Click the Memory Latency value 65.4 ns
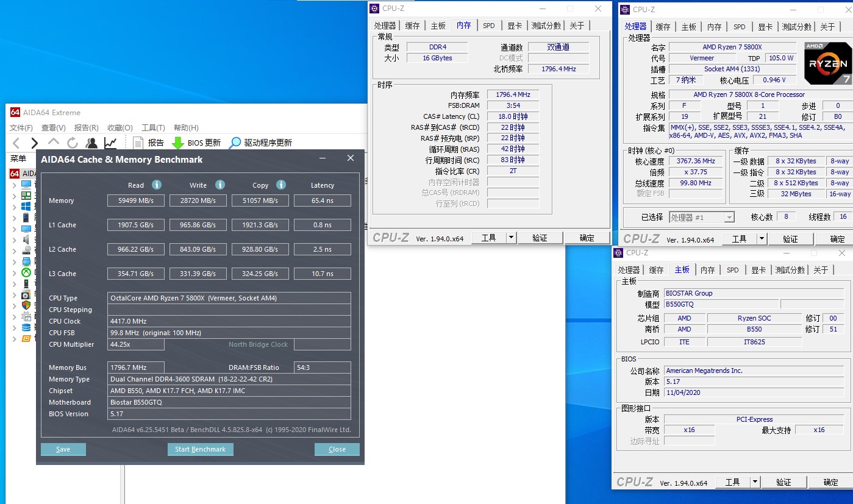 tap(323, 201)
